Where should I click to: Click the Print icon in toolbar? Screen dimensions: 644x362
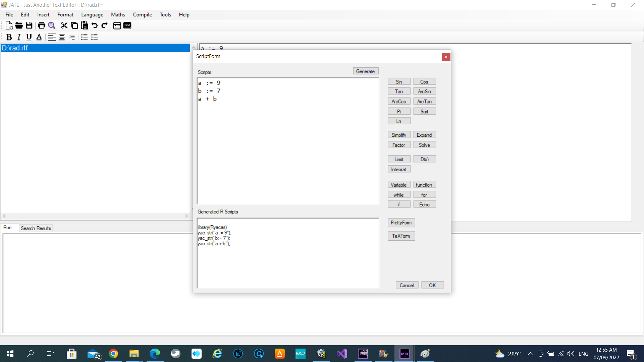pyautogui.click(x=42, y=25)
